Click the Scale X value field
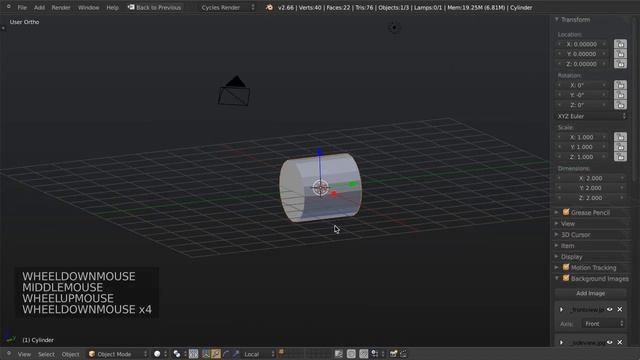640x360 pixels. [582, 137]
